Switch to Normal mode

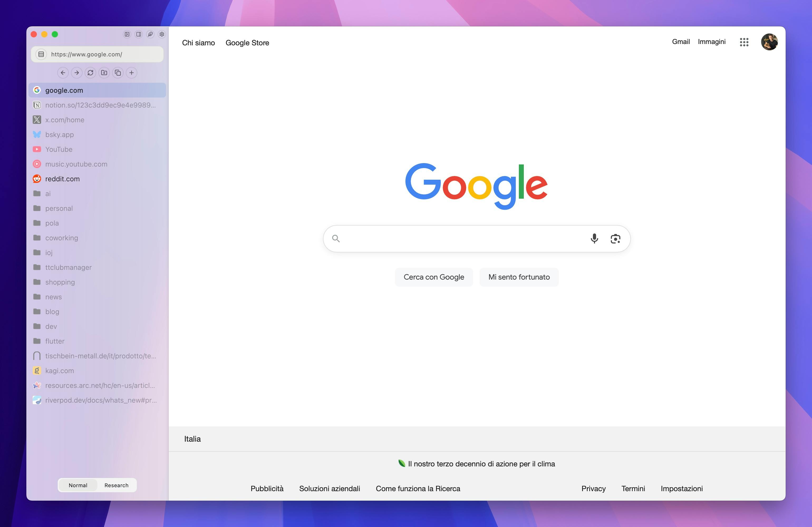(x=78, y=485)
